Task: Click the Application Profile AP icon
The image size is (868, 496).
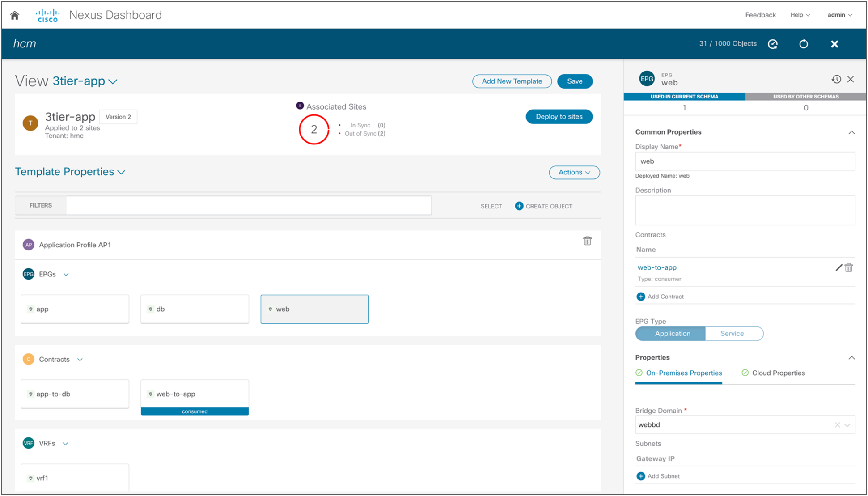Action: 29,245
